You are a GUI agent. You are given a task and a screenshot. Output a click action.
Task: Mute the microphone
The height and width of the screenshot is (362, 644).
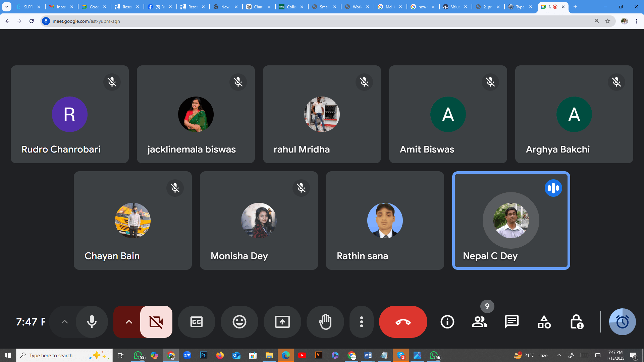(92, 322)
